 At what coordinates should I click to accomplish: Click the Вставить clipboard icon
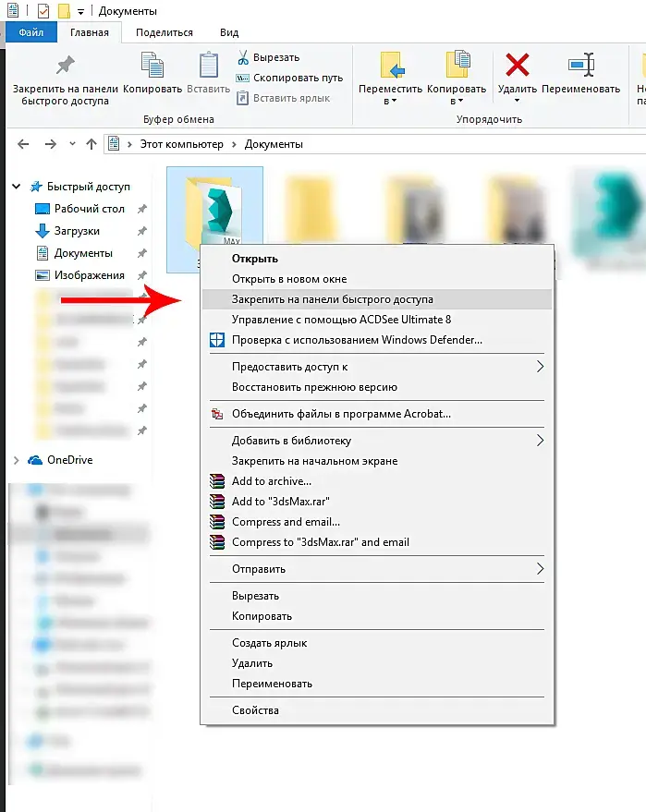pos(208,66)
